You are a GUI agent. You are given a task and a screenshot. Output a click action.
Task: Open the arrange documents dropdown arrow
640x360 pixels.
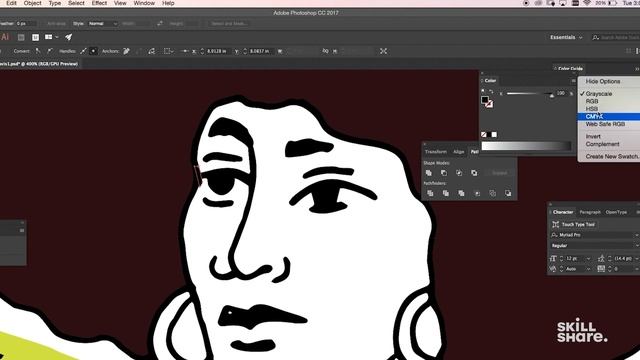click(x=57, y=37)
